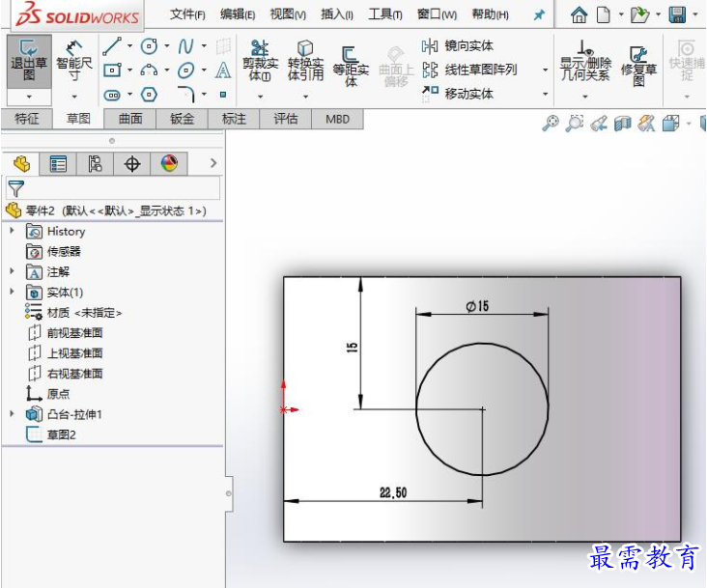Select the Circle sketch tool
The width and height of the screenshot is (707, 588).
149,46
